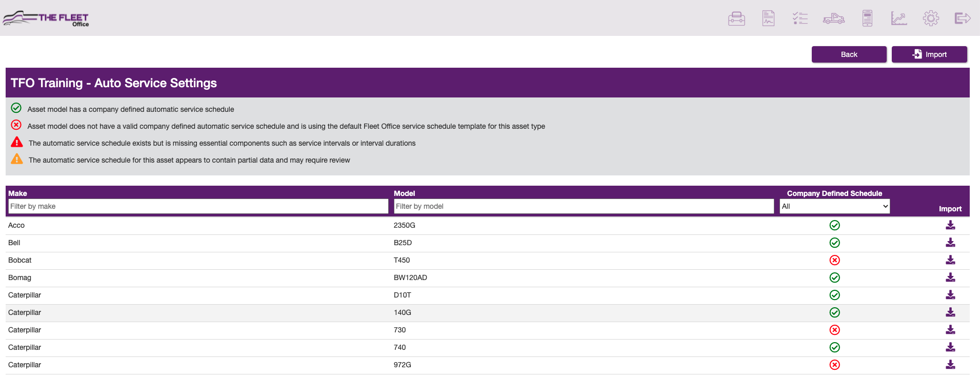Open the Company Defined Schedule dropdown
Image resolution: width=980 pixels, height=377 pixels.
point(834,206)
